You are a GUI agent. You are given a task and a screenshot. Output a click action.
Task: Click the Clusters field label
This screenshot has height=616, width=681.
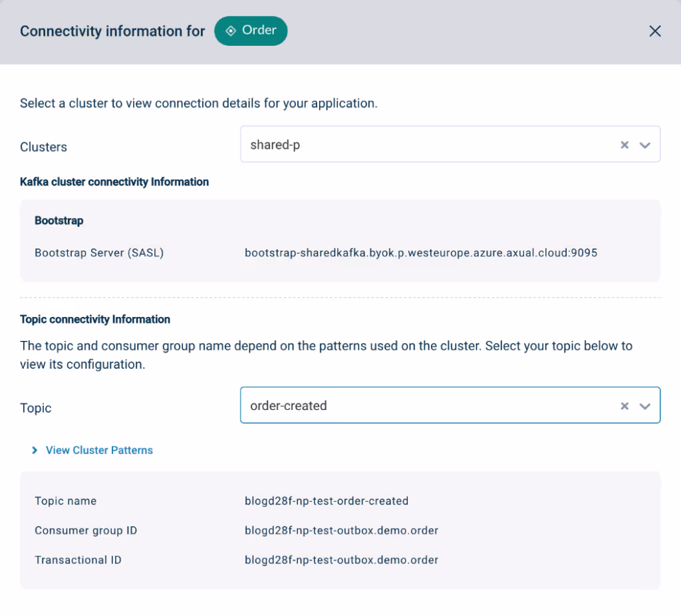click(x=43, y=147)
